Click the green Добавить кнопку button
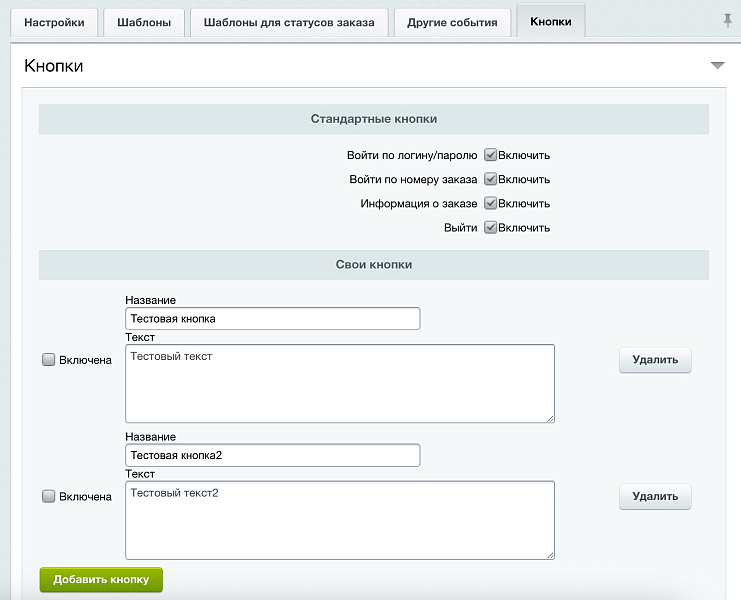This screenshot has height=600, width=741. pos(101,580)
